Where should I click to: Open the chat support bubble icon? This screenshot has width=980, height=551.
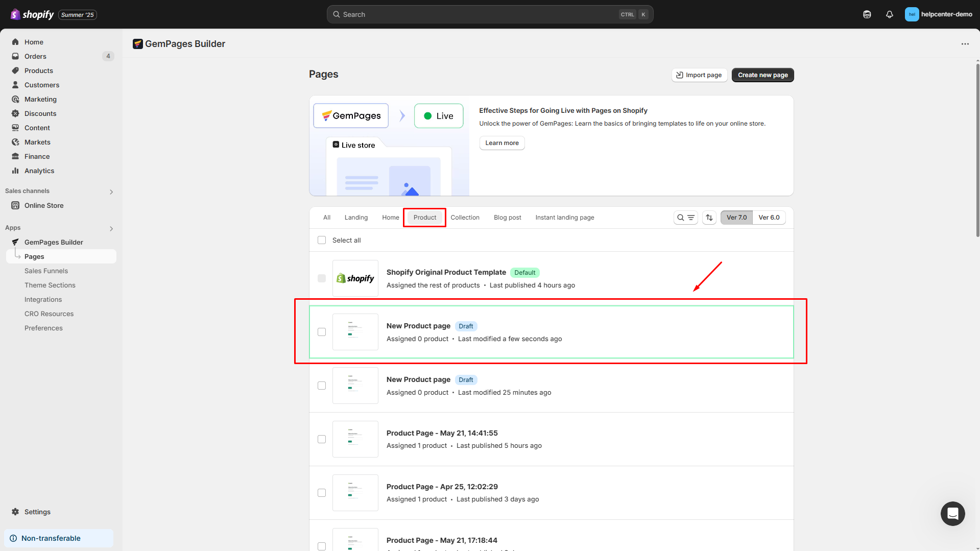pos(952,514)
